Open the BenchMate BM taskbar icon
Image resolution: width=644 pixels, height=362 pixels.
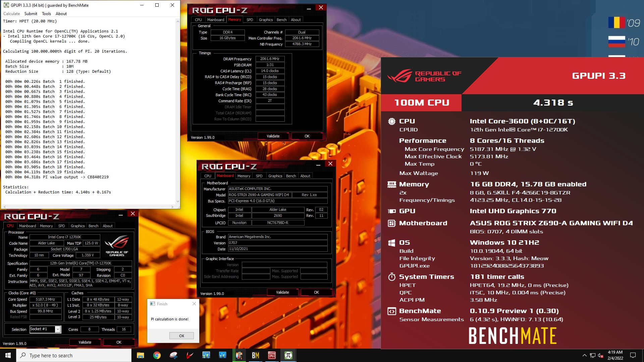click(x=256, y=355)
